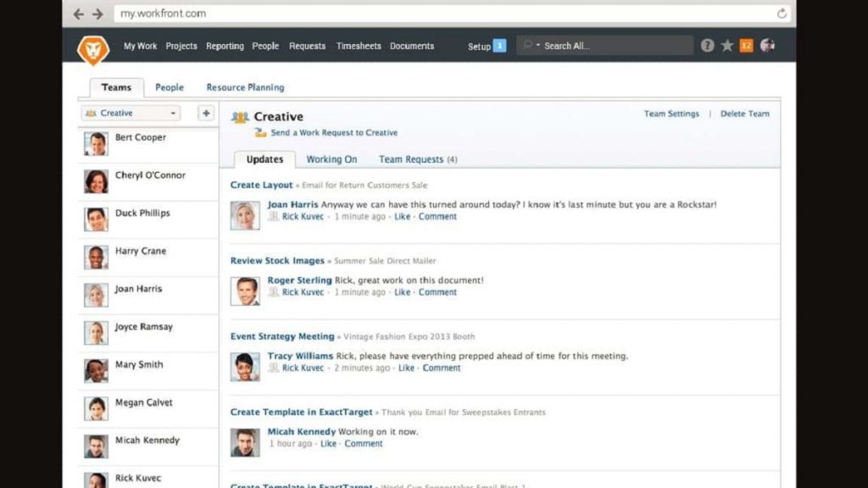Viewport: 868px width, 488px height.
Task: Like Tracy Williams's meeting reminder
Action: 406,368
